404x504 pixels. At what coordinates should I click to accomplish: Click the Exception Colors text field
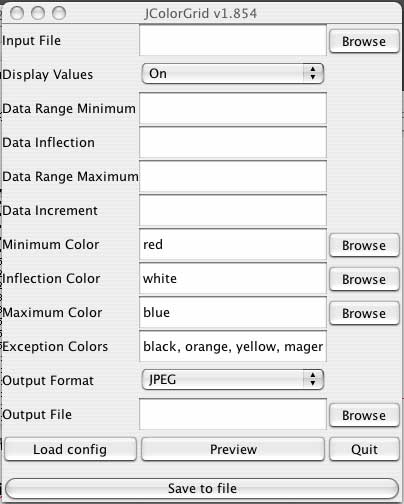pyautogui.click(x=233, y=347)
